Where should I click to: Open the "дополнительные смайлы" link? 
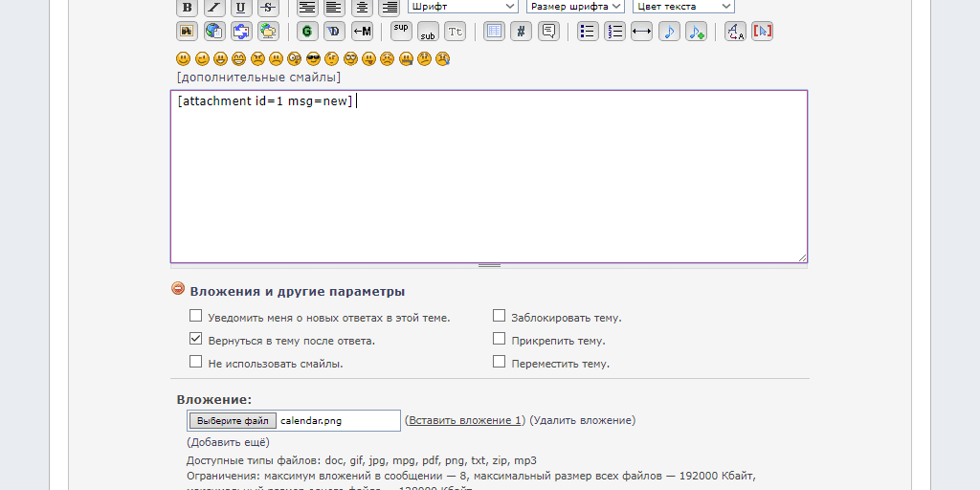pyautogui.click(x=258, y=78)
